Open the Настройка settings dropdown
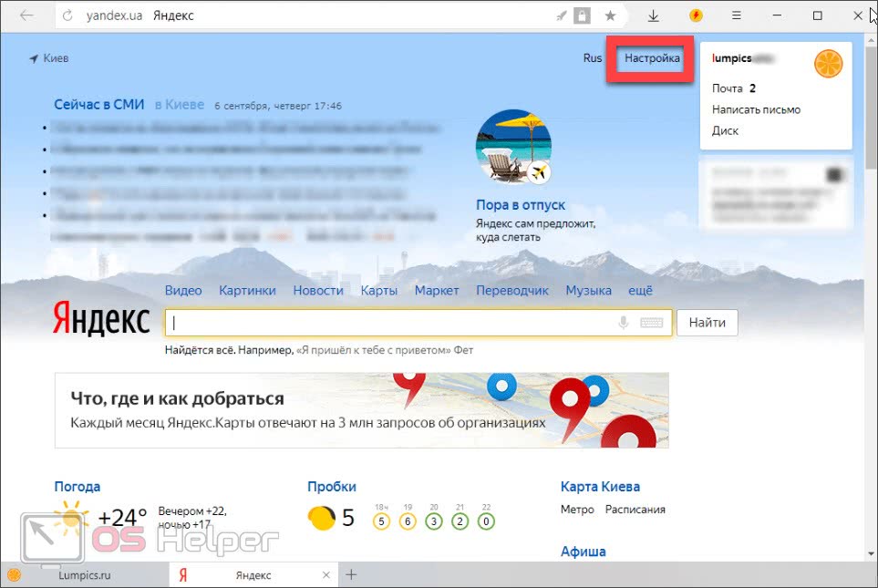878x588 pixels. click(x=652, y=58)
